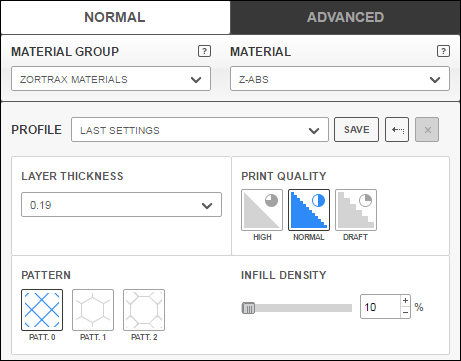
Task: Switch to the Normal tab
Action: [115, 17]
